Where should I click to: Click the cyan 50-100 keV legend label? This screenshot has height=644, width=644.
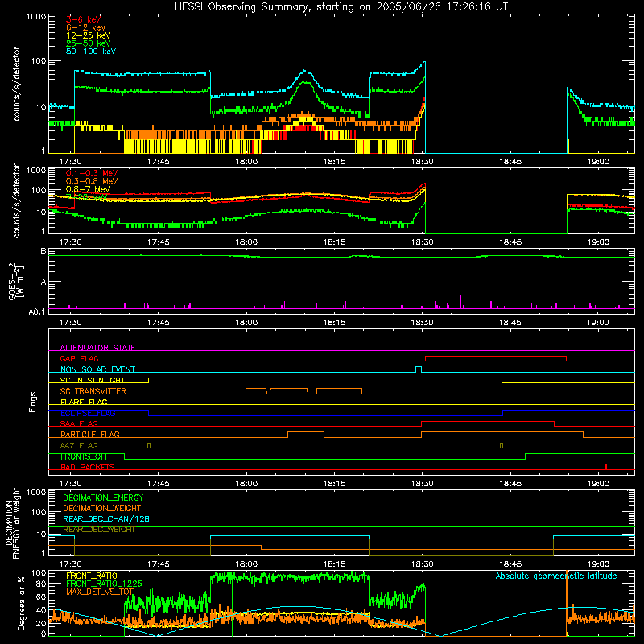coord(91,52)
